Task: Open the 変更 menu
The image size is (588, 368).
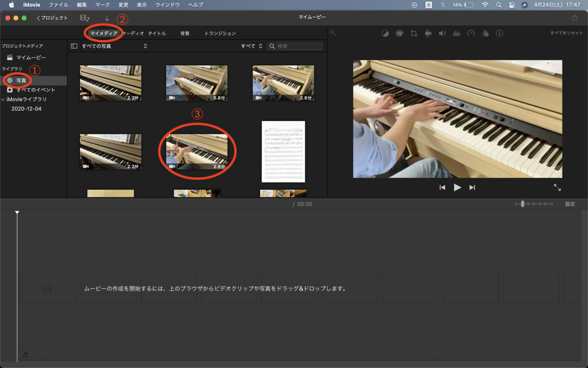Action: coord(123,5)
